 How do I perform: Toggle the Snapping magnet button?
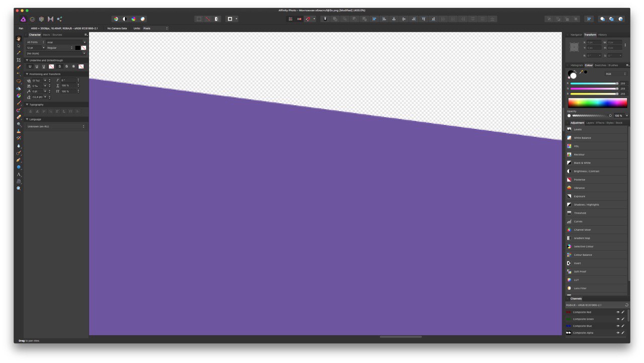(307, 19)
